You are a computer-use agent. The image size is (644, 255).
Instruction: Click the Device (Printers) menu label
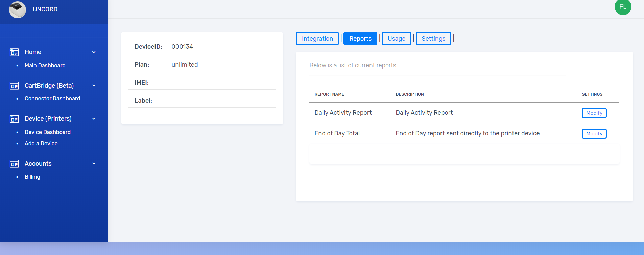[48, 119]
